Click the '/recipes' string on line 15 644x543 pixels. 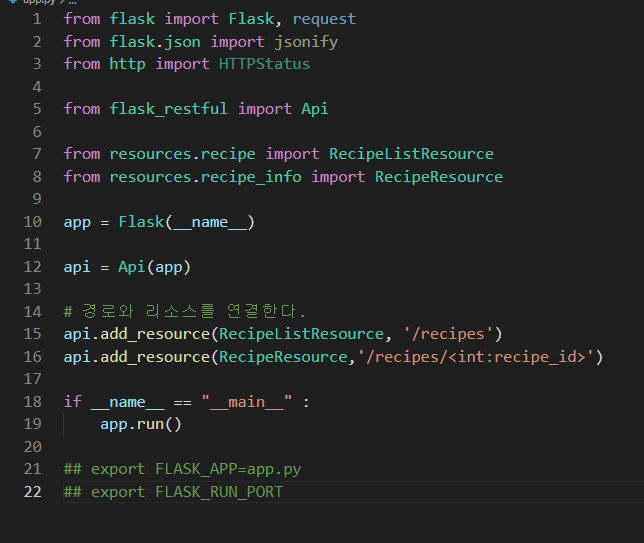pyautogui.click(x=448, y=334)
